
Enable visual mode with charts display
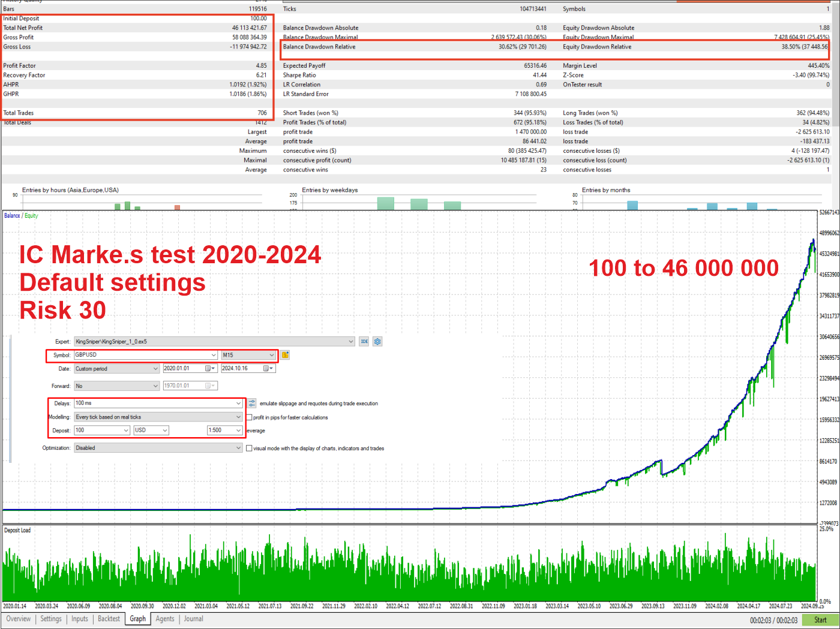pos(249,448)
